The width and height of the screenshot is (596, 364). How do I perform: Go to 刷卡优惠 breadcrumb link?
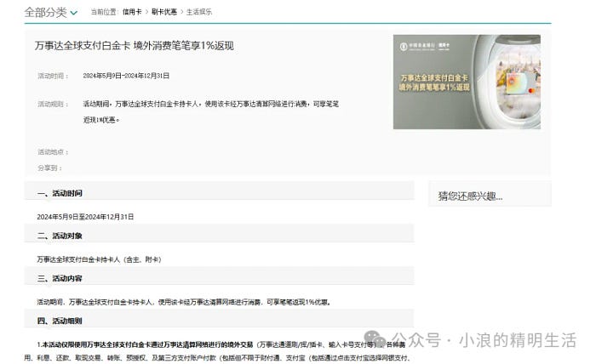164,12
